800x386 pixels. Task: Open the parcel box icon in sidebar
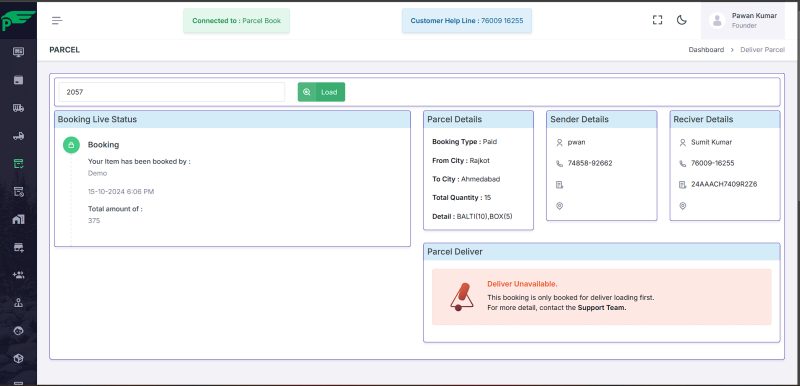[x=18, y=80]
